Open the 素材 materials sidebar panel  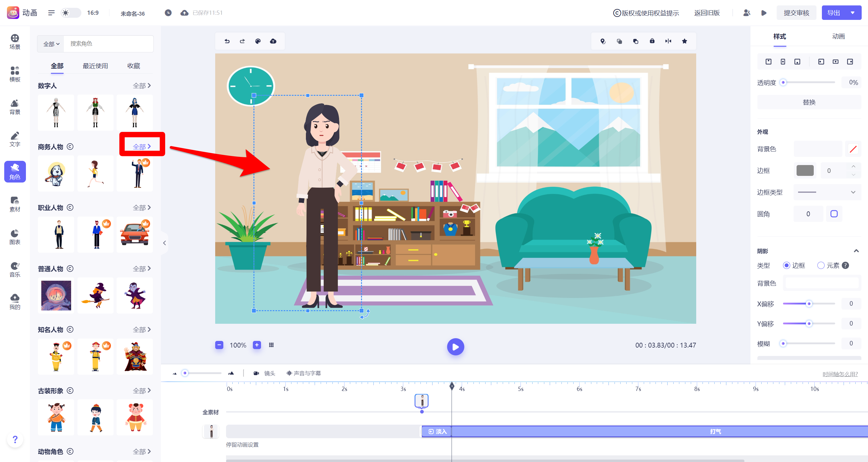click(15, 204)
